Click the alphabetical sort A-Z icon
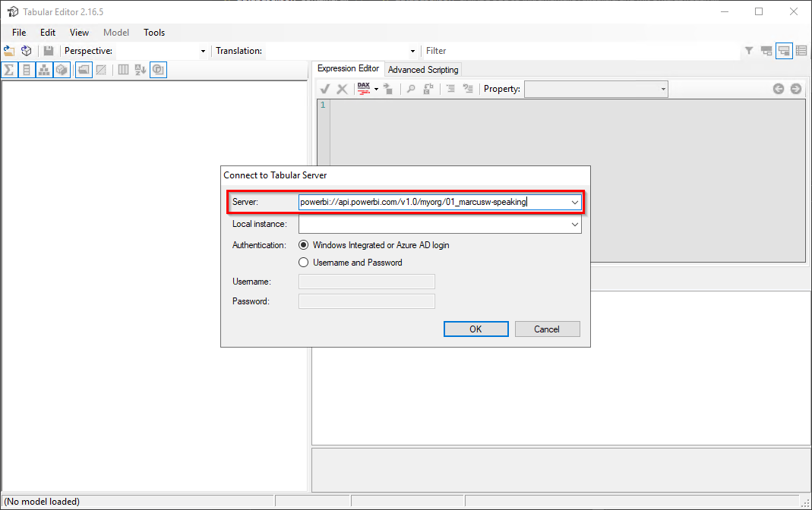 [141, 70]
